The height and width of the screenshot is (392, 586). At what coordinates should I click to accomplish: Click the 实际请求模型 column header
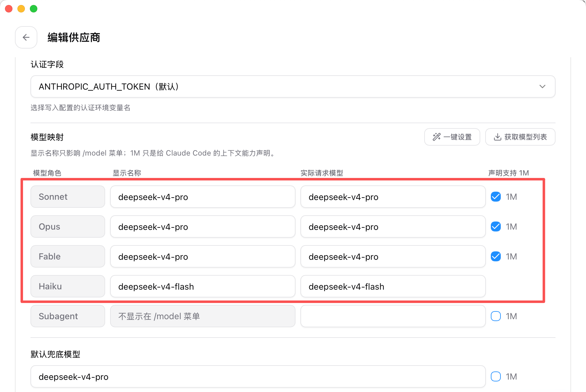(322, 173)
